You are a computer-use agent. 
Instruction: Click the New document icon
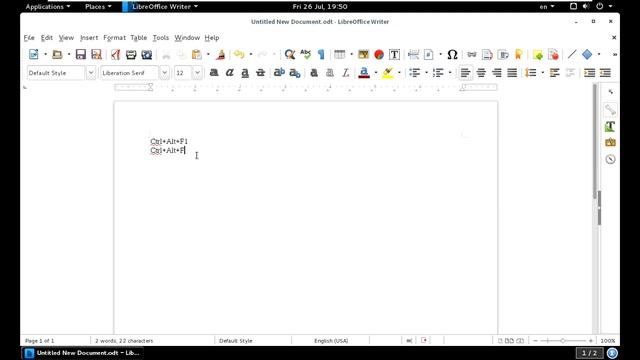coord(33,54)
